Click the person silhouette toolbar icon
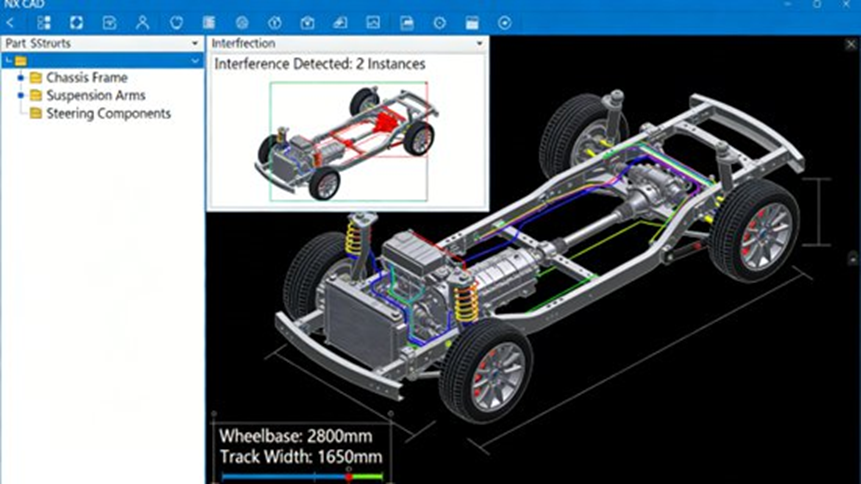The height and width of the screenshot is (484, 861). [142, 22]
